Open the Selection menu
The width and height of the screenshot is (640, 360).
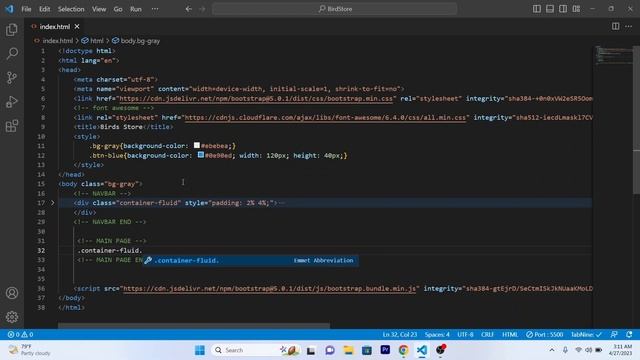coord(71,9)
